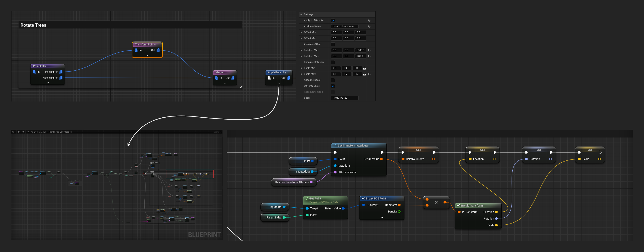Click the Break Transform Rotation output pin
The height and width of the screenshot is (252, 644).
pyautogui.click(x=497, y=219)
